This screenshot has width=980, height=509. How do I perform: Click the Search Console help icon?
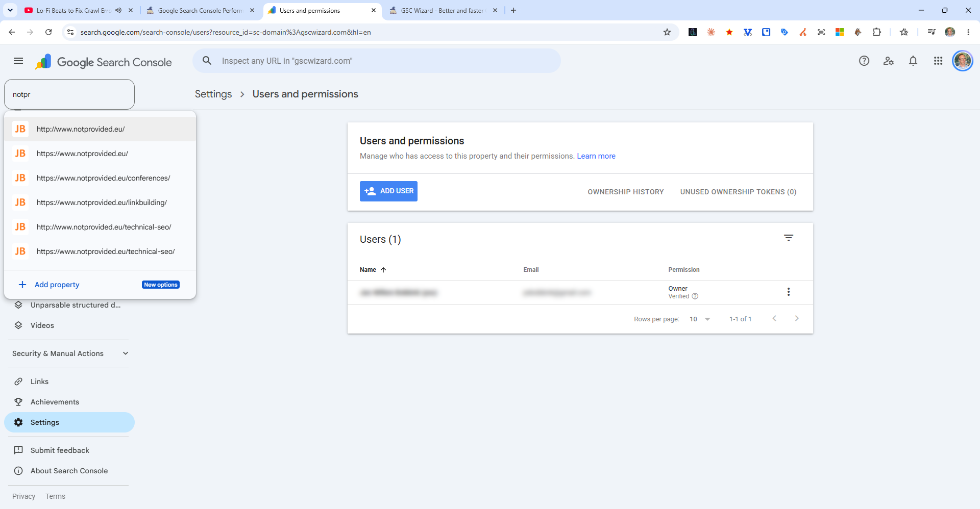tap(864, 61)
